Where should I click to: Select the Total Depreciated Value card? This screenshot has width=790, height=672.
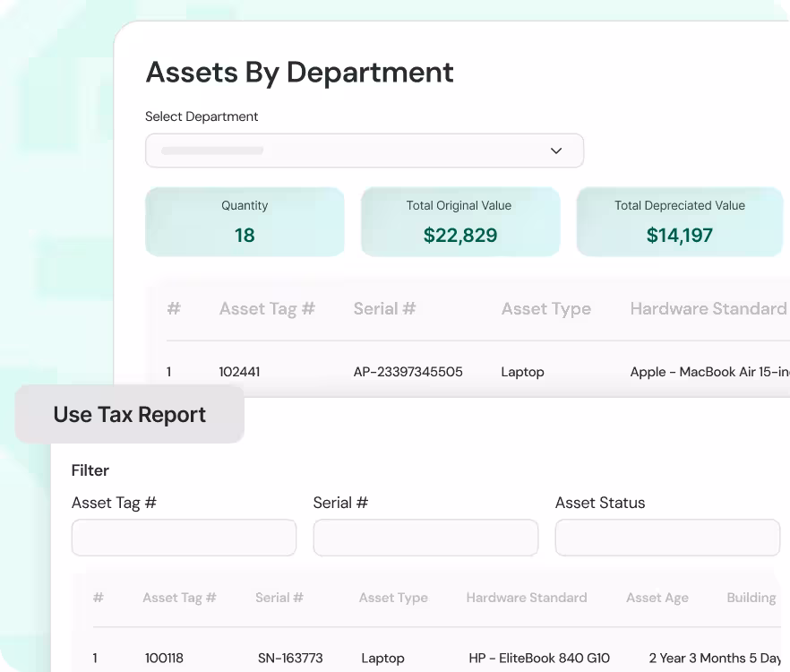[679, 221]
